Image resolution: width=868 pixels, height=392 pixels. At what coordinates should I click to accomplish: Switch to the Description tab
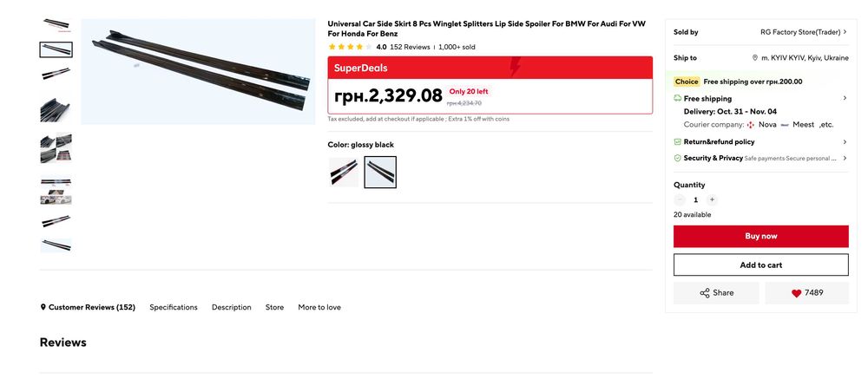click(x=232, y=307)
